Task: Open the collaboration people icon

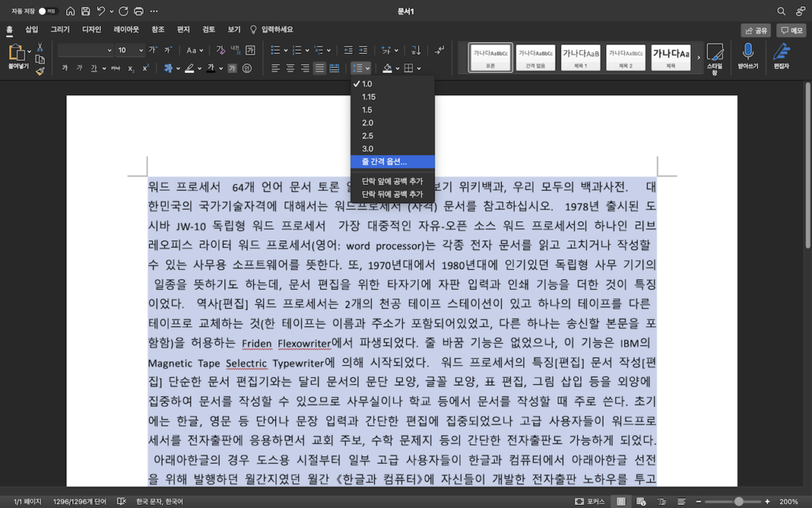Action: tap(801, 11)
